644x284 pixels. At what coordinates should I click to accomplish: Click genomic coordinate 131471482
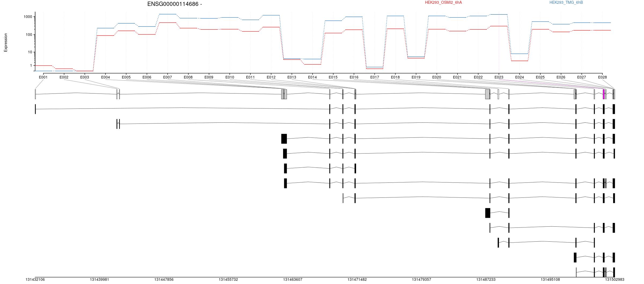click(357, 279)
